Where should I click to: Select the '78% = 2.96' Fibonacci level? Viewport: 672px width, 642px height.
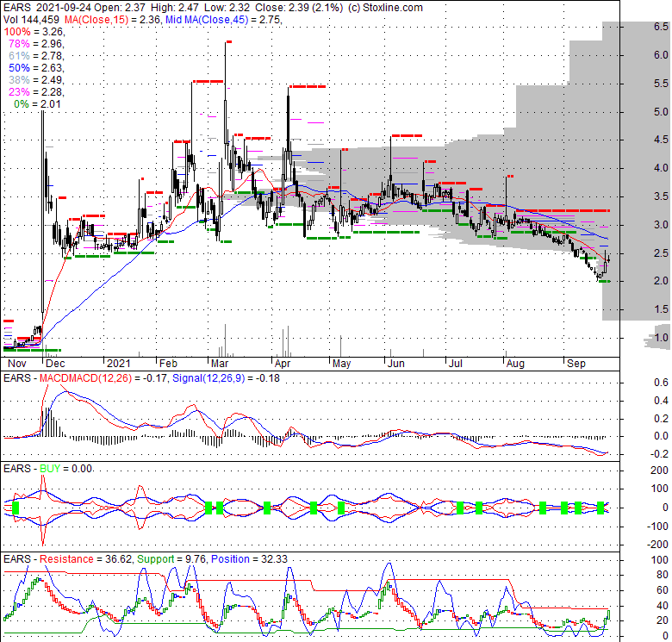click(x=36, y=44)
